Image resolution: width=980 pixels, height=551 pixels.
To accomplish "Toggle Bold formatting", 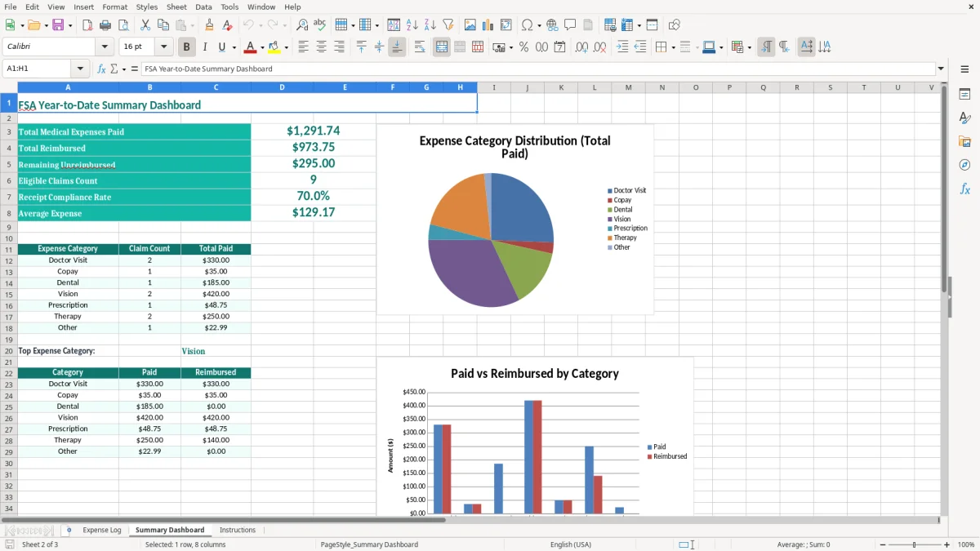I will click(x=186, y=47).
